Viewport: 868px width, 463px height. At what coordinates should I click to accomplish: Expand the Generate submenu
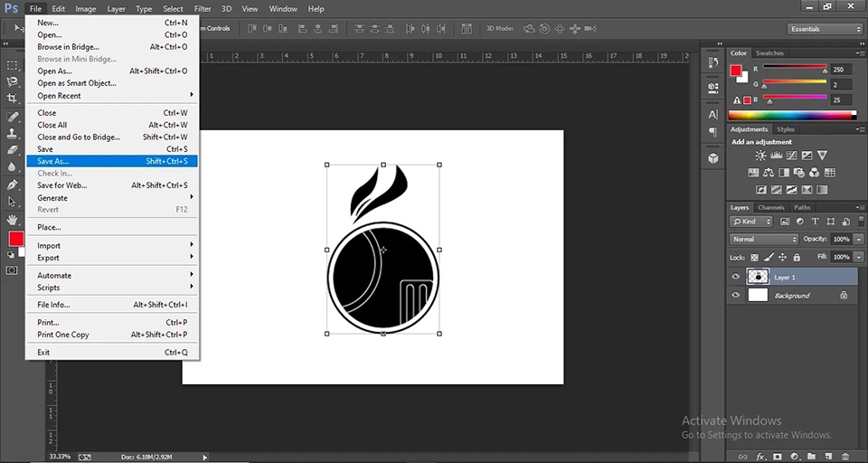point(112,198)
